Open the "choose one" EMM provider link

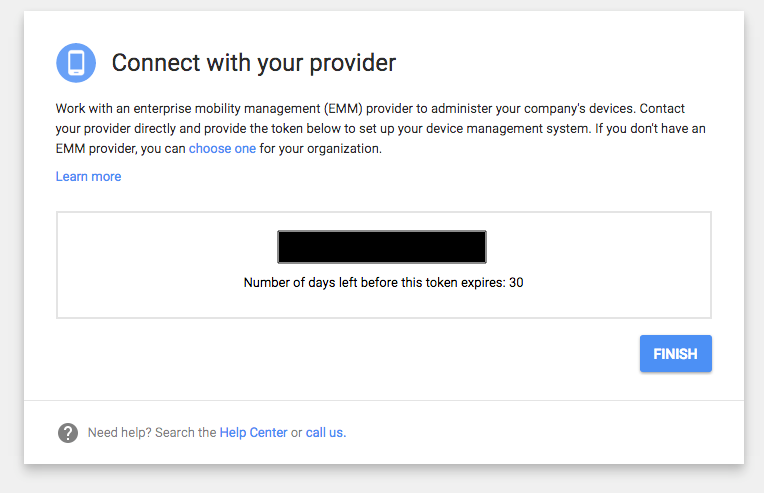(222, 149)
